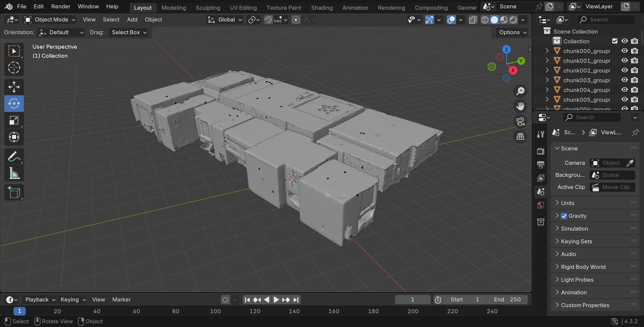Hide chunk002_group in the outliner

(x=624, y=71)
